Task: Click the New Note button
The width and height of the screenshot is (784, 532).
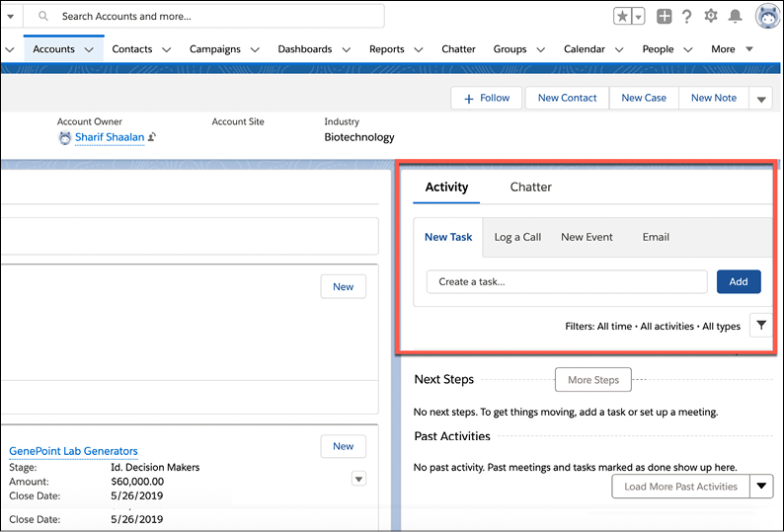Action: pos(714,98)
